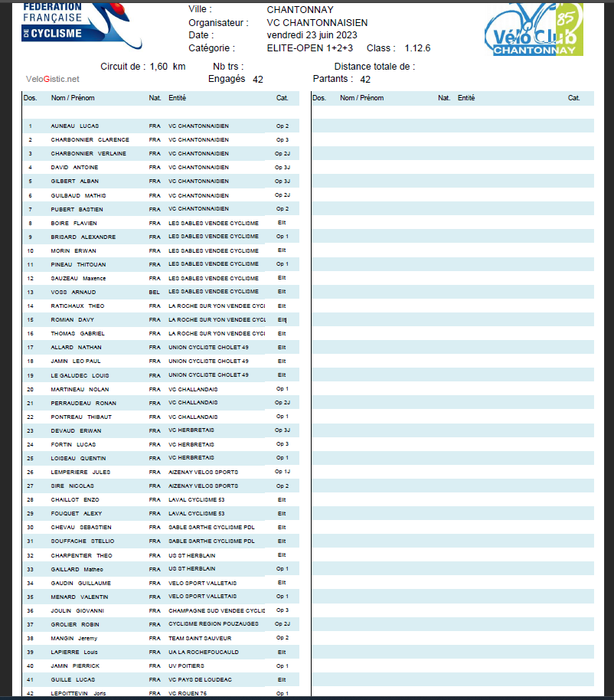This screenshot has width=614, height=700.
Task: Select rider CHEVAU SEBASTIEN
Action: pos(81,528)
